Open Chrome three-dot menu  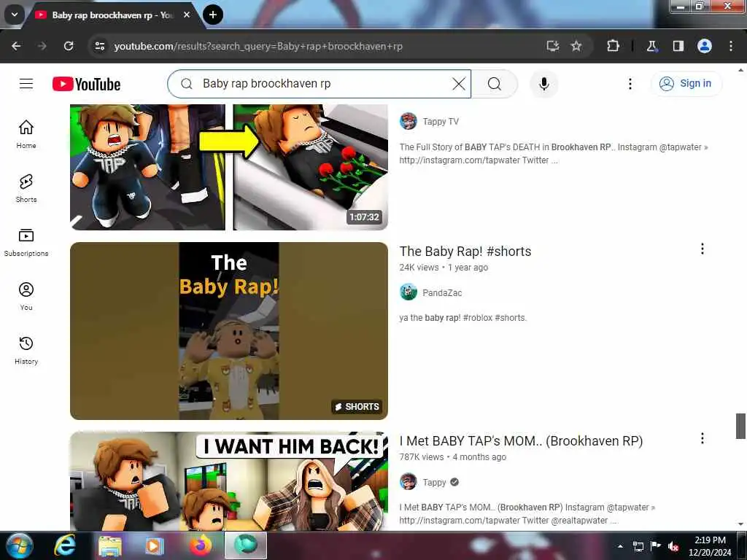731,46
